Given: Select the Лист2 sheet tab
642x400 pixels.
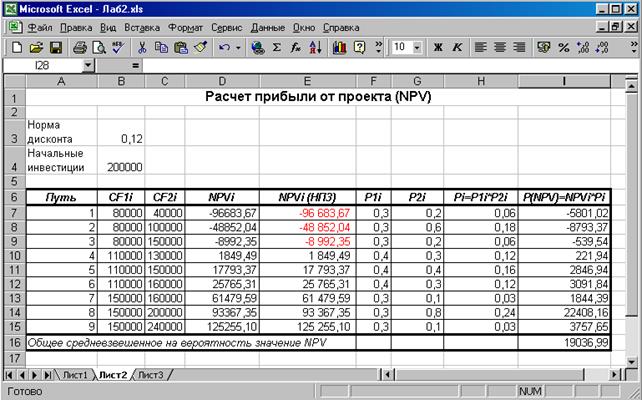Looking at the screenshot, I should point(113,375).
